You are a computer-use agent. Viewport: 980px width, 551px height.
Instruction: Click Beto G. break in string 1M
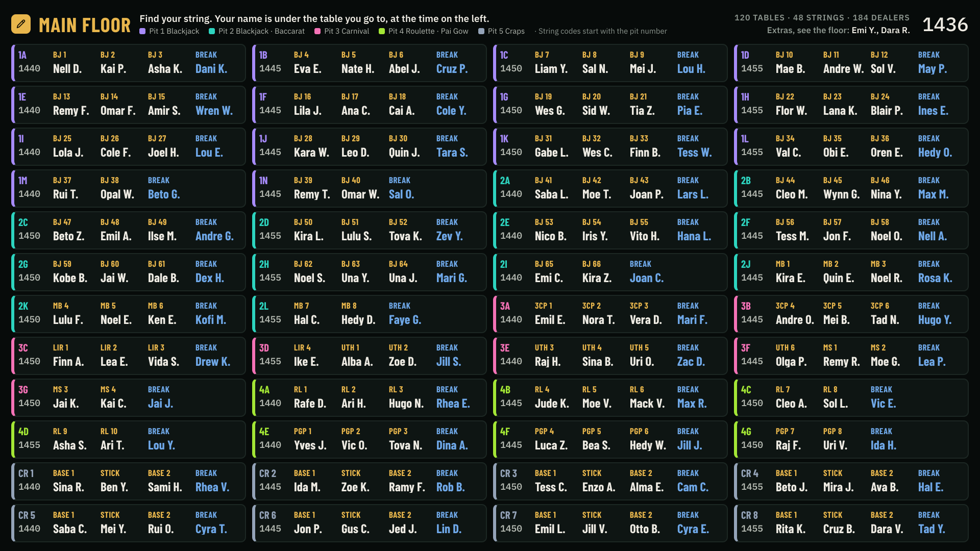(164, 194)
